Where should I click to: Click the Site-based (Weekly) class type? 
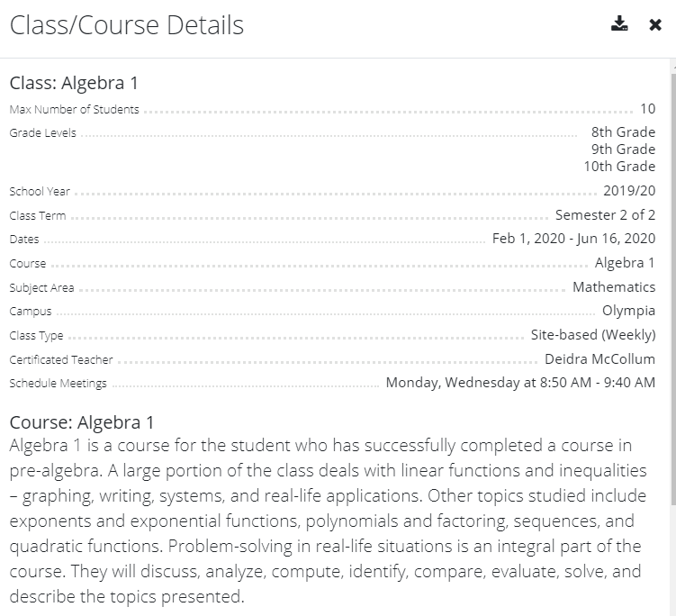(x=593, y=335)
